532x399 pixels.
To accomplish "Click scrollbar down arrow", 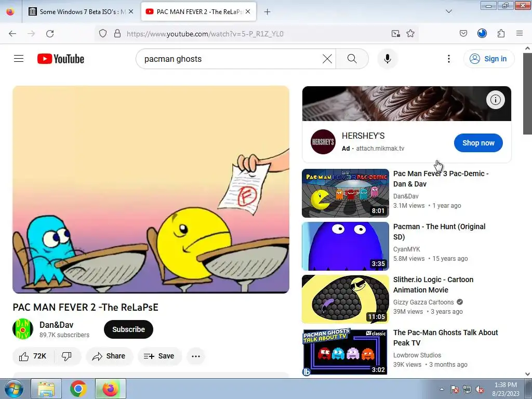I will pyautogui.click(x=527, y=374).
